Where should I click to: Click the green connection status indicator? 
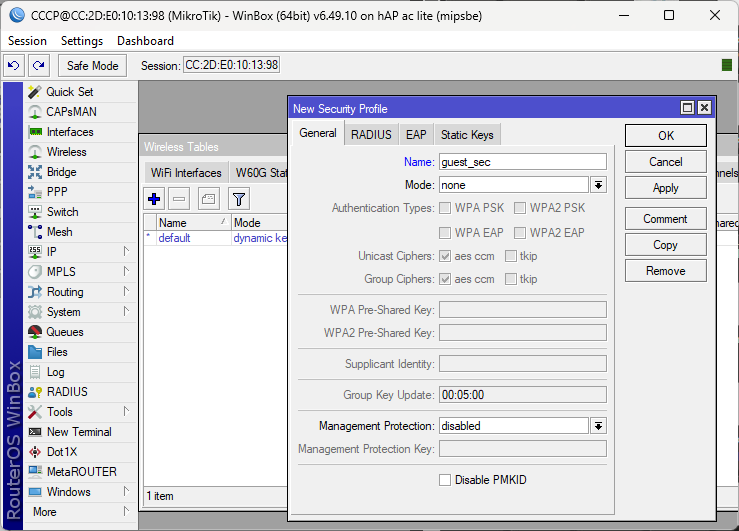coord(727,65)
